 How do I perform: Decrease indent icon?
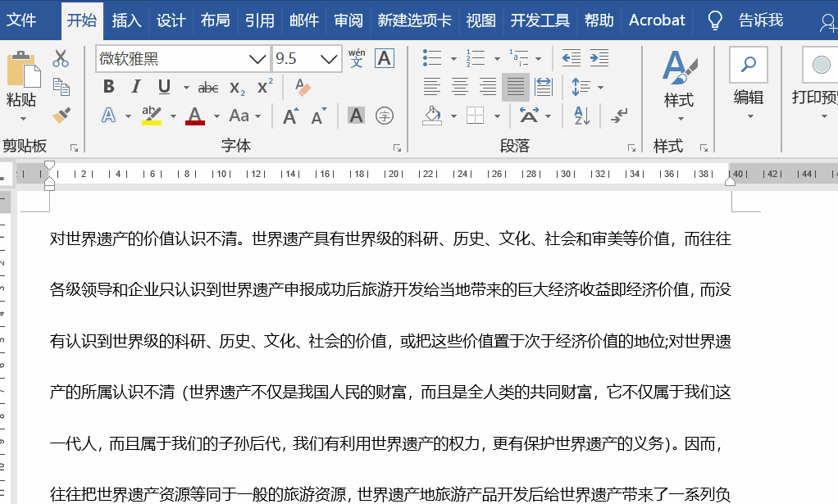tap(572, 57)
